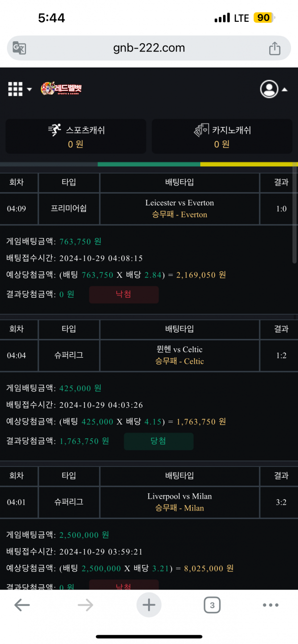The height and width of the screenshot is (644, 298).
Task: Expand the arrow next to profile avatar
Action: [285, 90]
